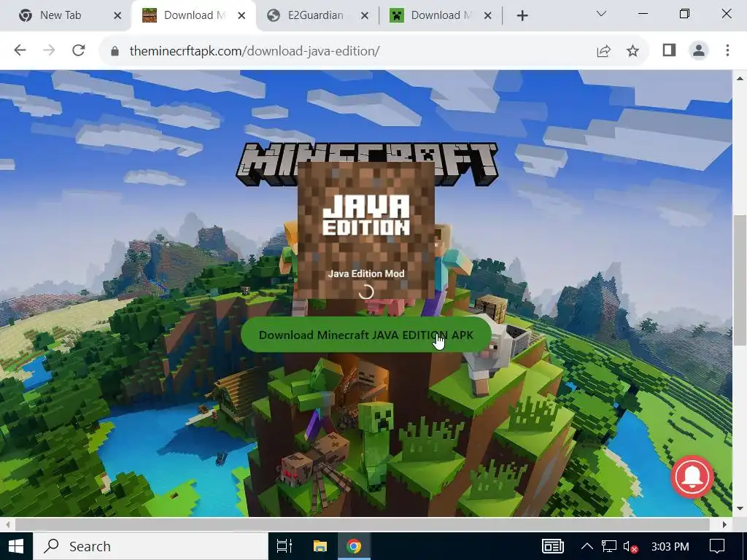Click the 3:03 PM clock

(x=670, y=546)
